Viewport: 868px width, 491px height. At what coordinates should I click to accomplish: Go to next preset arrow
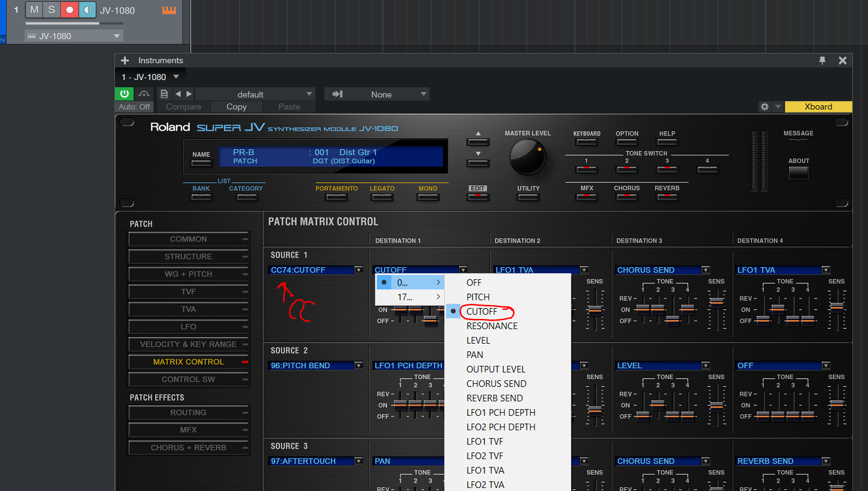point(189,94)
